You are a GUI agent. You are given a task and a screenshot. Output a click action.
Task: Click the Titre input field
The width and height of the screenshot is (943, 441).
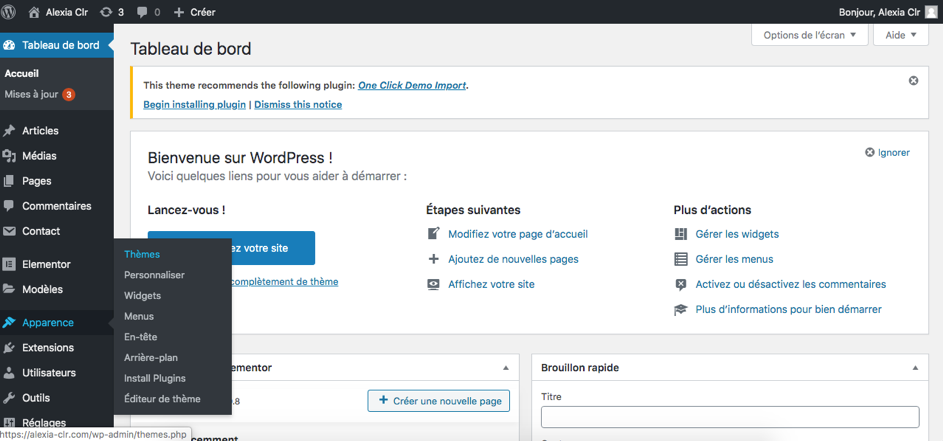(x=730, y=417)
